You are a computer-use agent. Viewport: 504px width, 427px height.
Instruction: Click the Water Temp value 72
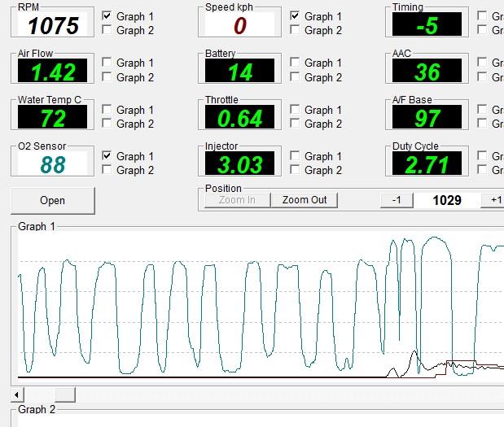(x=53, y=117)
